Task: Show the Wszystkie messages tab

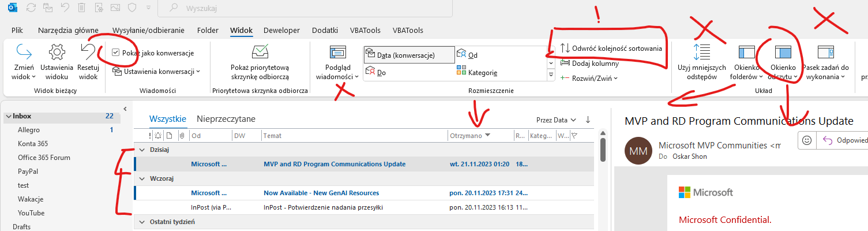Action: coord(168,119)
